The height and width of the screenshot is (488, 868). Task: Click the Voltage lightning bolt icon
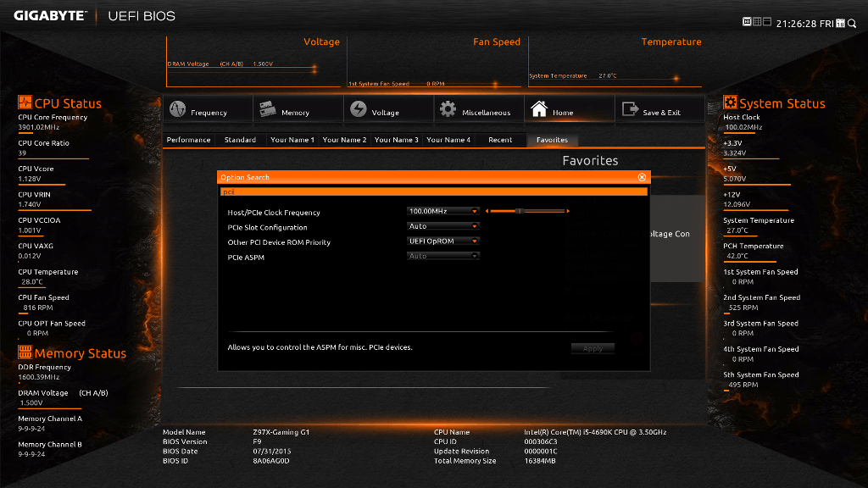[x=358, y=110]
